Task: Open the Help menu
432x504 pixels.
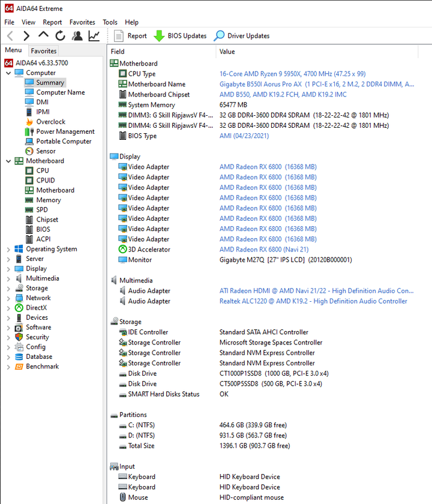Action: [x=132, y=22]
